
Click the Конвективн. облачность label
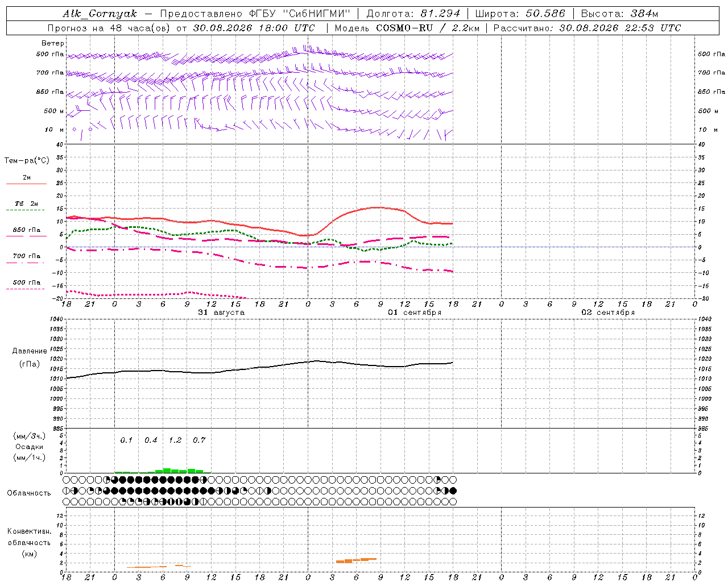[x=29, y=542]
